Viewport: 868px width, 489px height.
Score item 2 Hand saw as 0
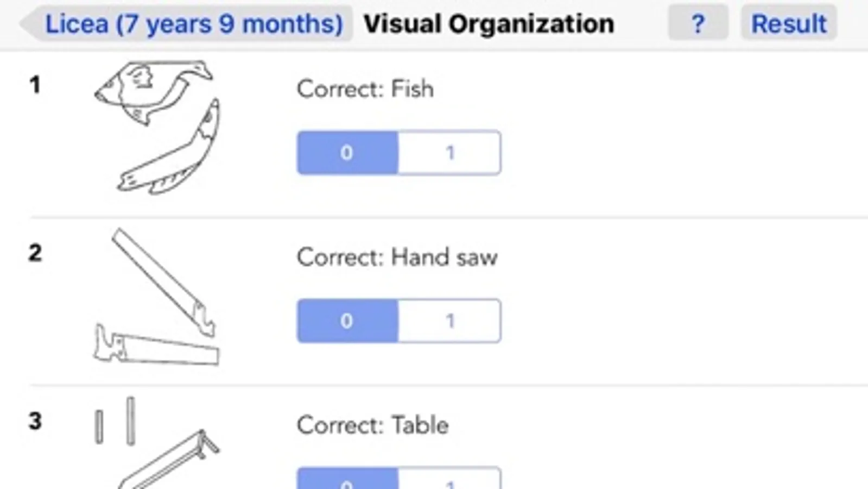[347, 321]
